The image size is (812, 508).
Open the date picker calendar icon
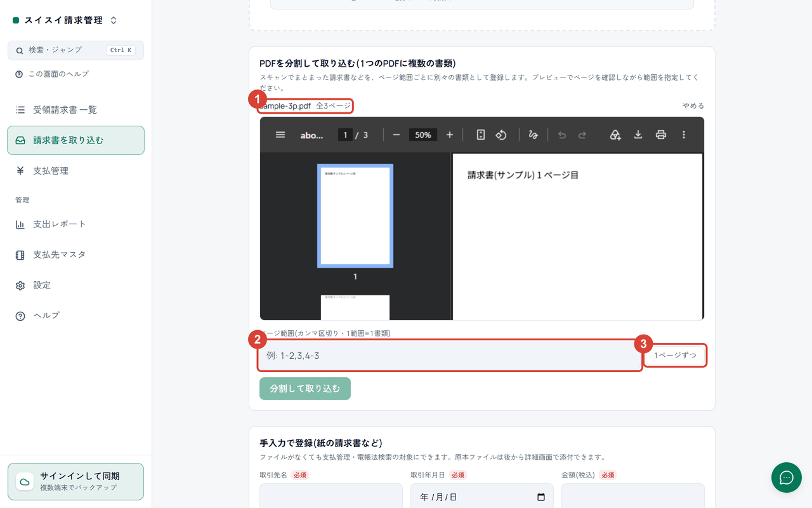[x=541, y=497]
